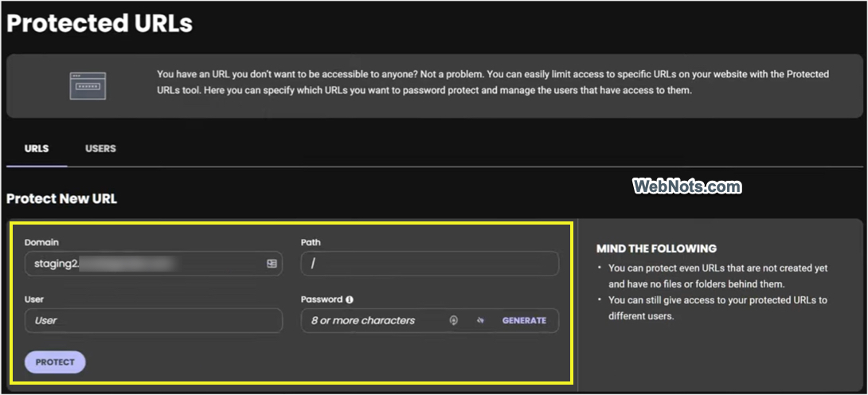Image resolution: width=868 pixels, height=395 pixels.
Task: Click the Protected URLs page title
Action: (100, 24)
